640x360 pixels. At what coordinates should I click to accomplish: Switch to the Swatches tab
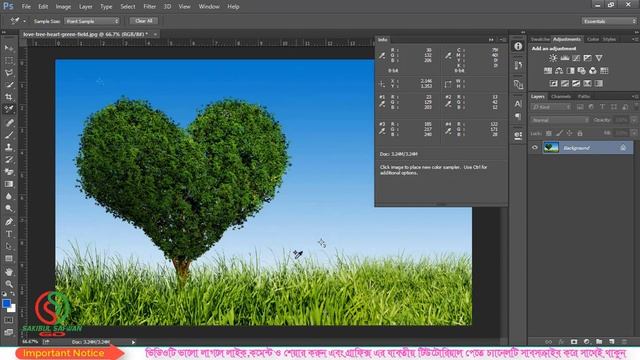pos(540,39)
